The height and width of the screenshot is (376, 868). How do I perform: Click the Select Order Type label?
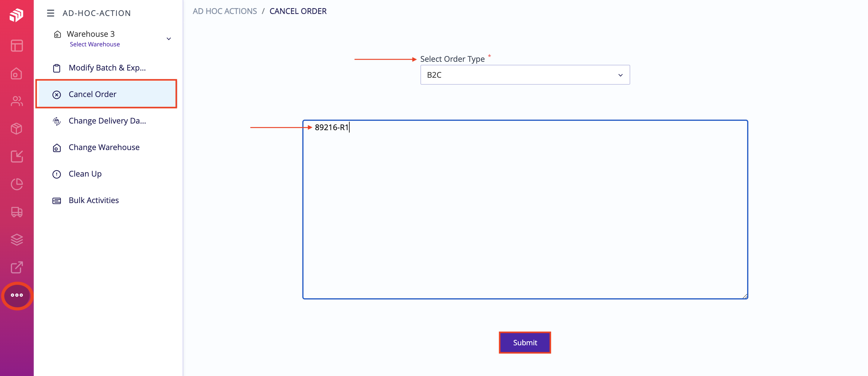(x=452, y=59)
